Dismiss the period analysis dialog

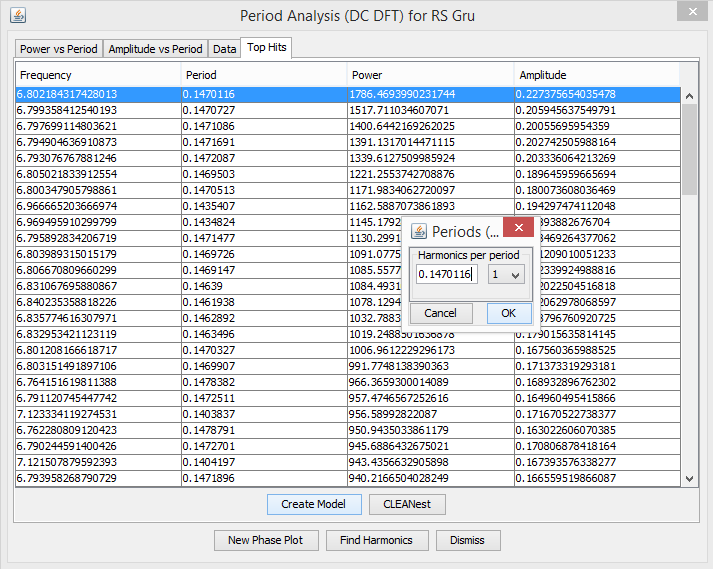468,540
